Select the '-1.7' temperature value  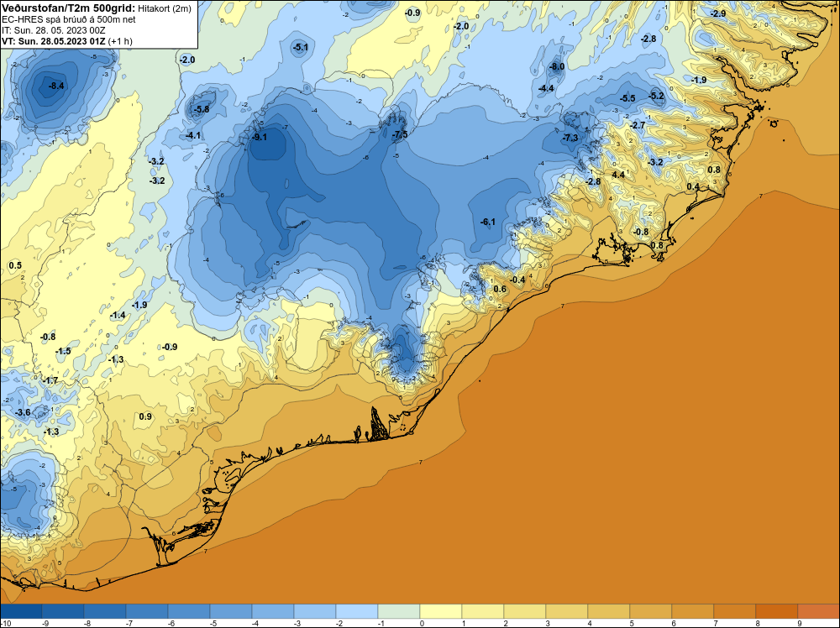(x=50, y=380)
